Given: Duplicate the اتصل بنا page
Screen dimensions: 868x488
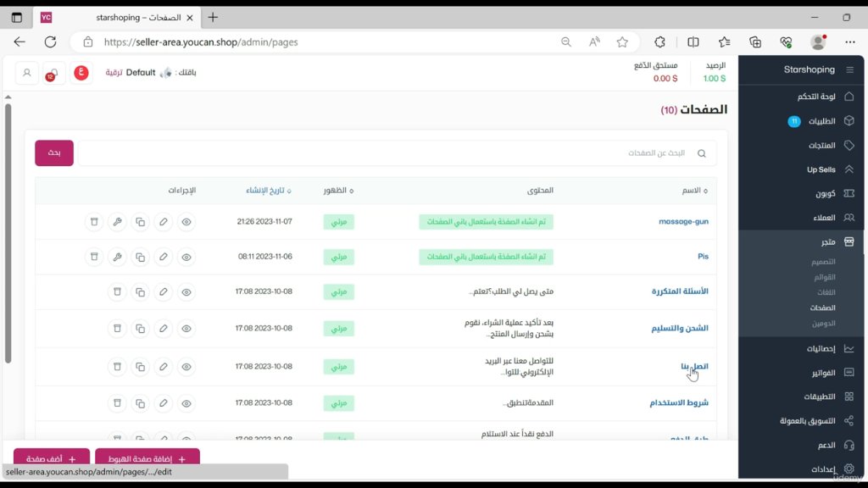Looking at the screenshot, I should coord(141,367).
